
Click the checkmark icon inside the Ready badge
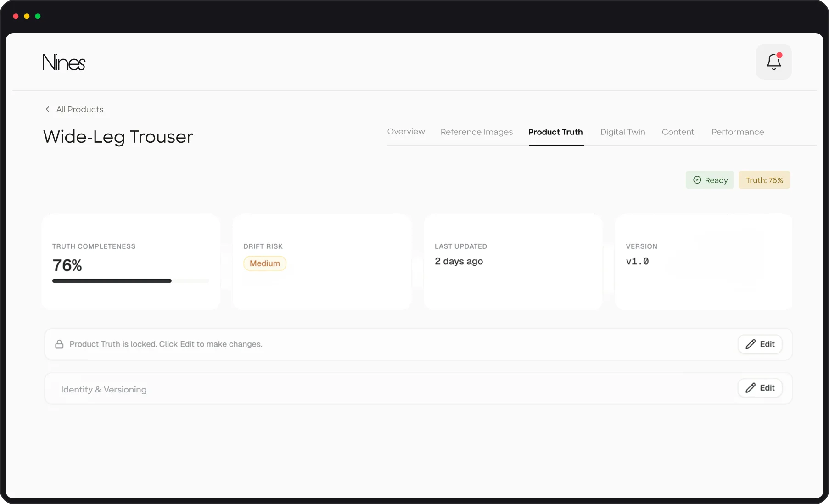(697, 180)
